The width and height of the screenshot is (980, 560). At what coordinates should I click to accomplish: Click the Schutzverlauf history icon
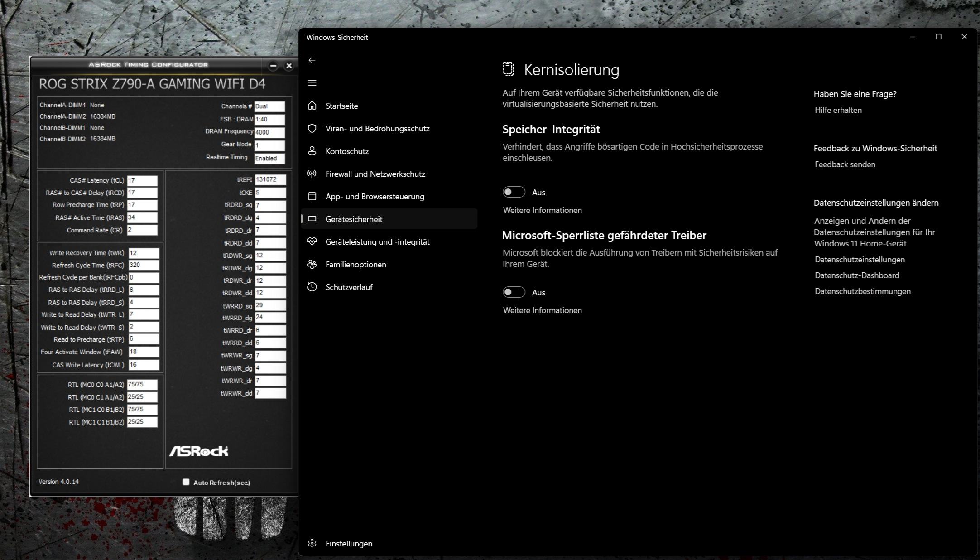tap(312, 287)
